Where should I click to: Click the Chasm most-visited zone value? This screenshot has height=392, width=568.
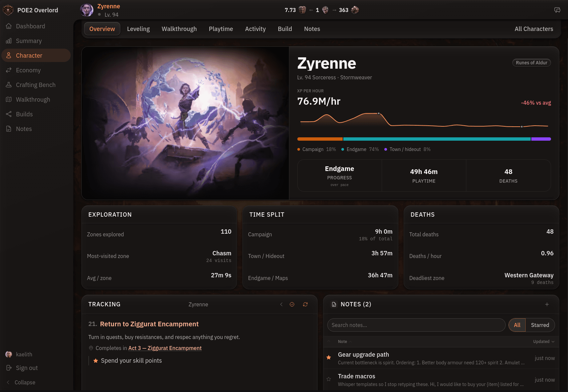pyautogui.click(x=222, y=253)
